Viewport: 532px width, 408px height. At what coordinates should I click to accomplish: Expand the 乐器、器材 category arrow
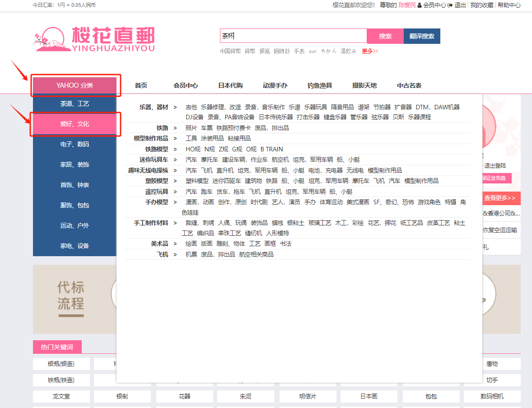(x=175, y=108)
